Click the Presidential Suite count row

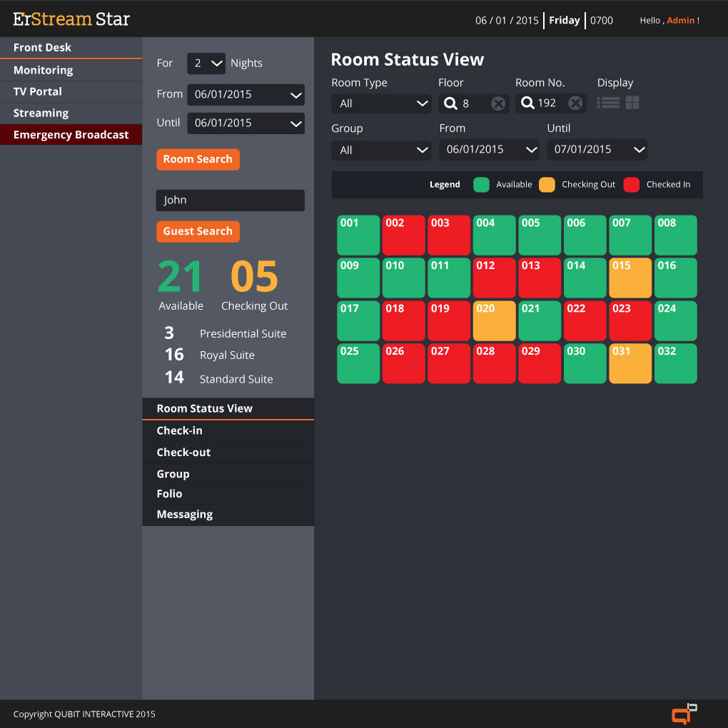coord(225,333)
